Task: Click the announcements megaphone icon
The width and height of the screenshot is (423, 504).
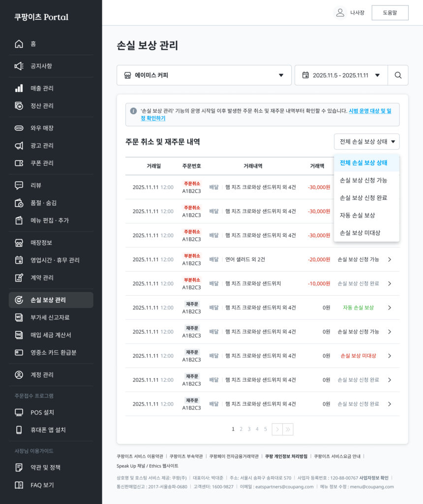Action: tap(19, 66)
